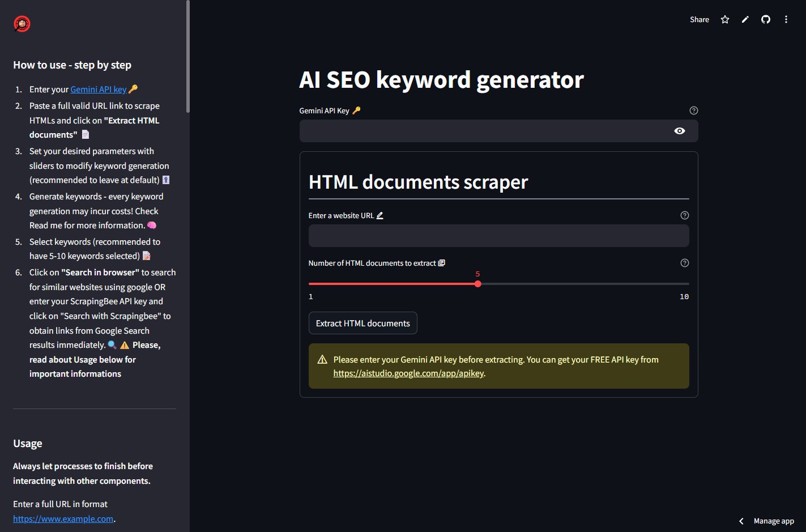
Task: Click the slider handle at value 5
Action: tap(478, 284)
